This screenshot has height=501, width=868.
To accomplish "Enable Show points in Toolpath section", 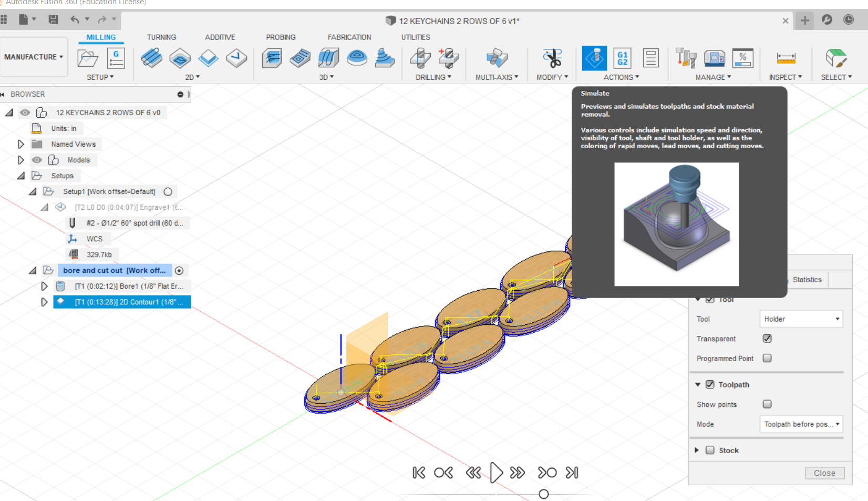I will 767,404.
